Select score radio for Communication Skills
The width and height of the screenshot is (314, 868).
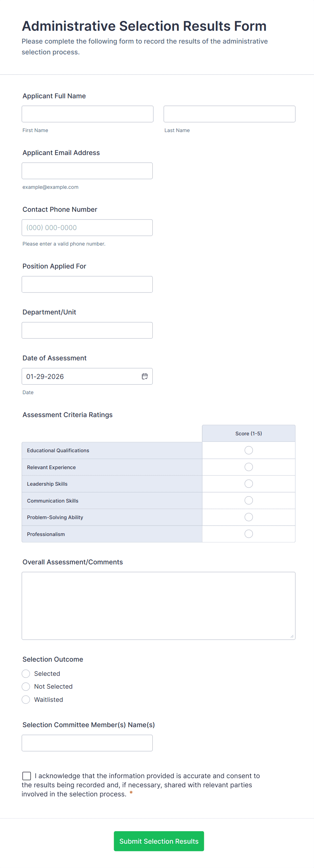[248, 500]
